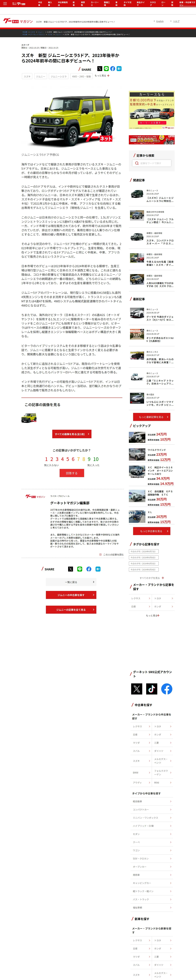Expand すべてのタグを見る in the sidebar
Screen dimensions: 196x980
152,578
